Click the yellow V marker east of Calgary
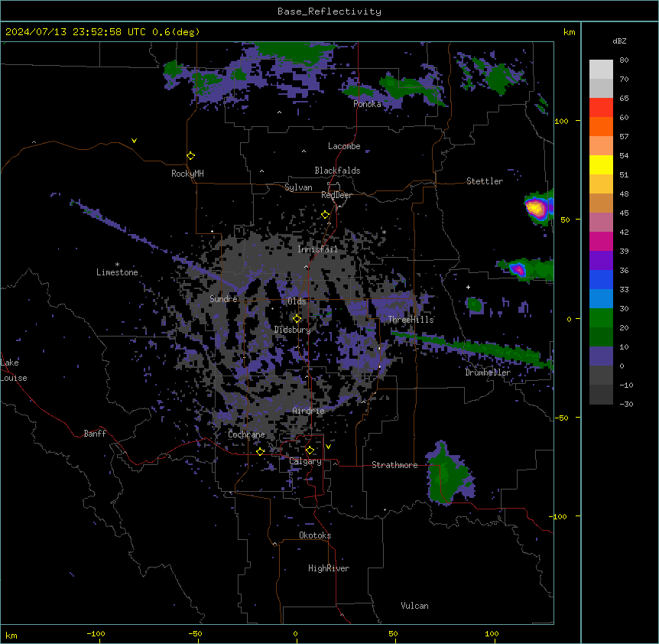Viewport: 659px width, 644px height. tap(328, 447)
